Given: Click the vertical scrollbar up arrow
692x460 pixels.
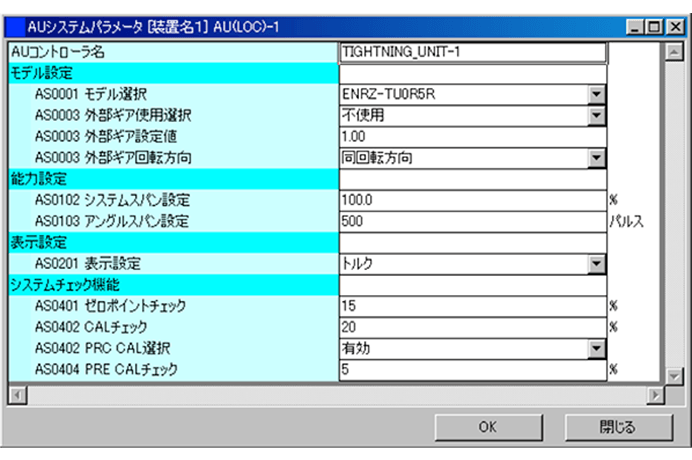Looking at the screenshot, I should tap(675, 50).
